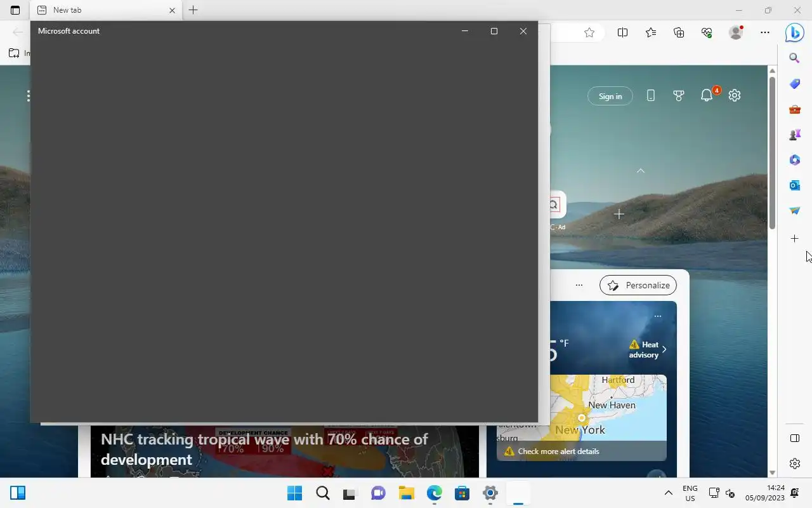Open Microsoft 365 icon in sidebar
The width and height of the screenshot is (812, 508).
pos(794,160)
